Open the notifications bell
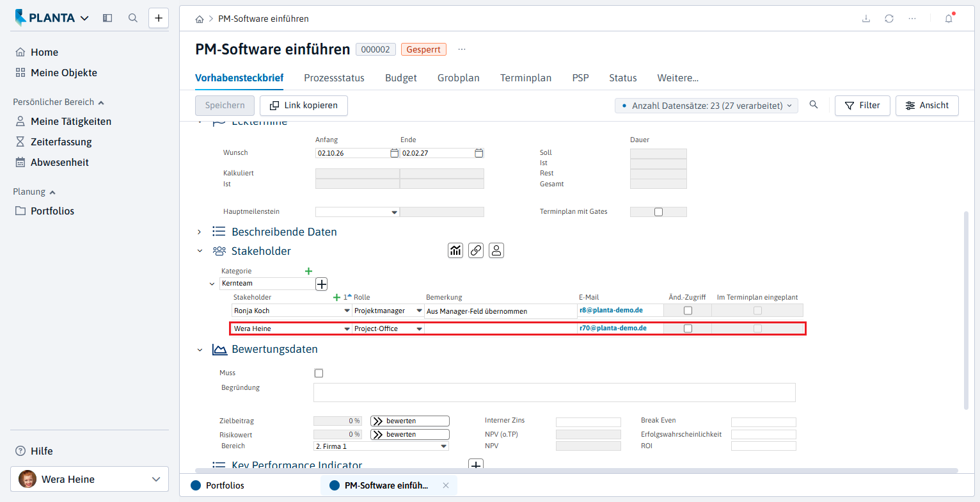This screenshot has height=502, width=980. [949, 19]
